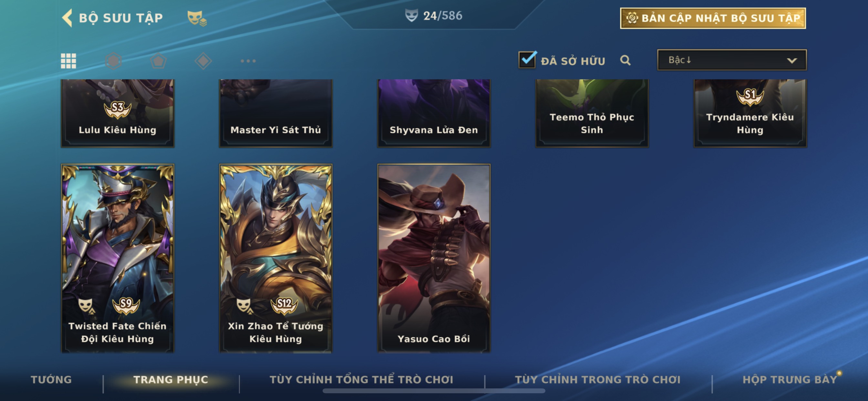Screen dimensions: 868x401
Task: Select the grid all-skins filter icon
Action: (68, 61)
